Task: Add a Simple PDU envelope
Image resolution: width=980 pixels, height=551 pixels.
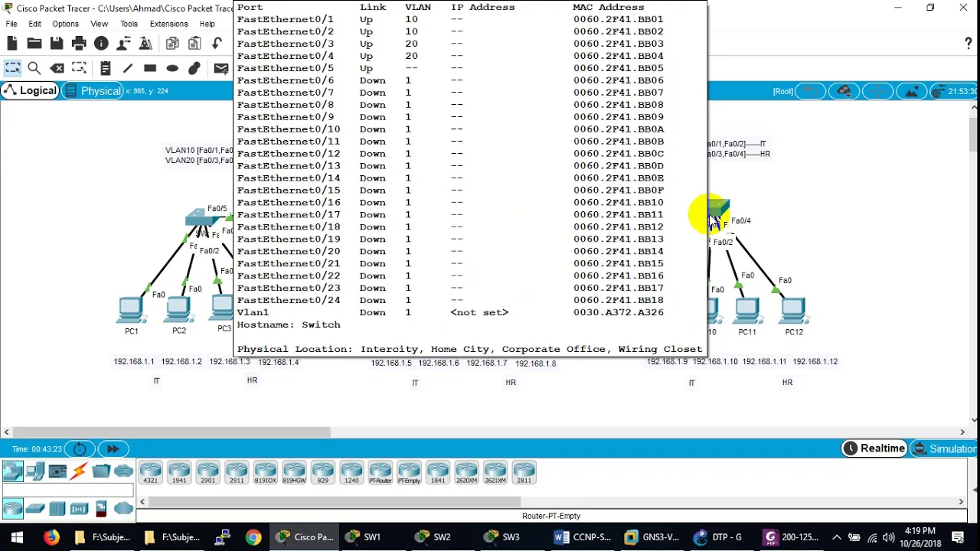Action: (x=221, y=69)
